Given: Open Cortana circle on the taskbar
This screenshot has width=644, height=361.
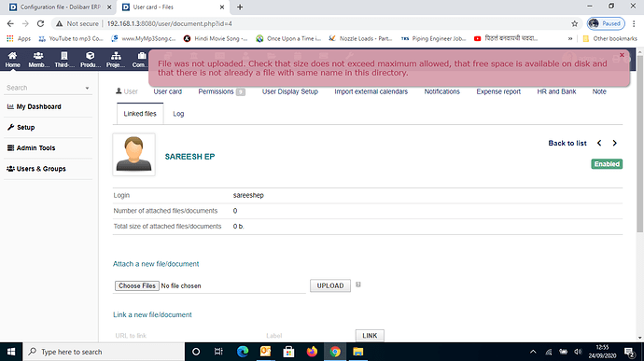Looking at the screenshot, I should 196,352.
